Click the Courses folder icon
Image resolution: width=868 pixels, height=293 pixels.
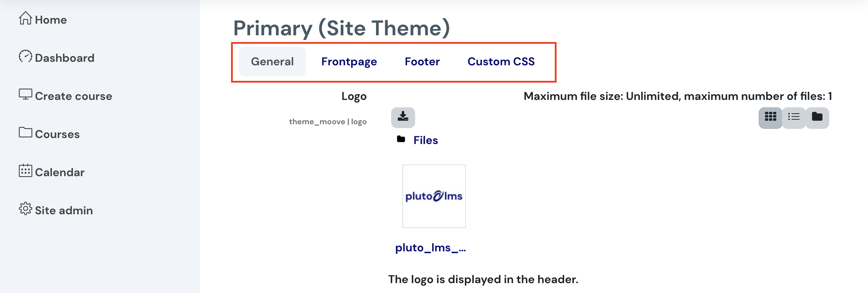pos(25,132)
